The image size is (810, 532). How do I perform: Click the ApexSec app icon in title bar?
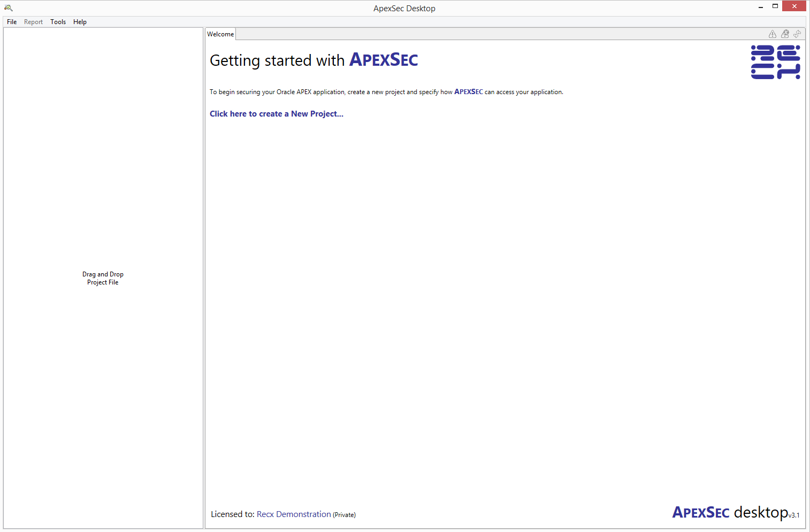9,8
